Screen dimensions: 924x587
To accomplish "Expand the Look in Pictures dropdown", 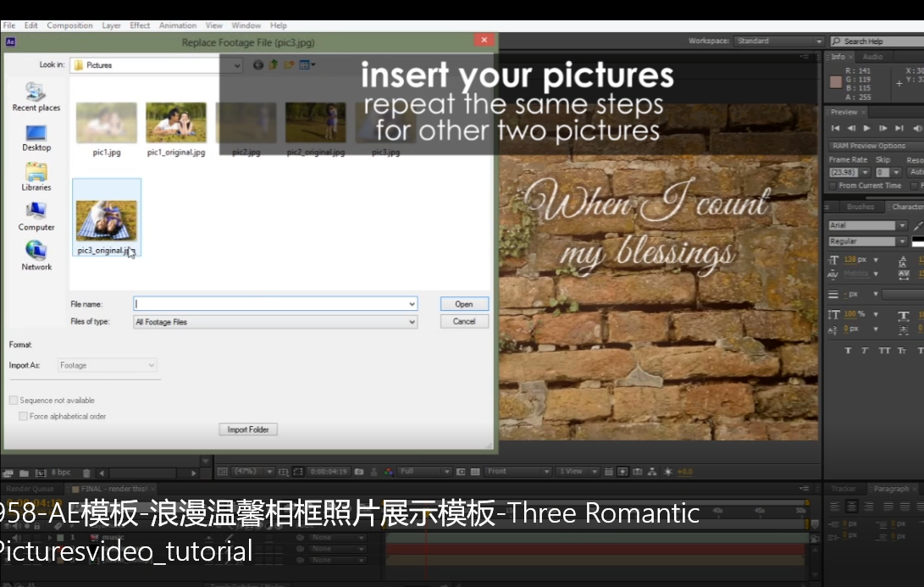I will click(236, 65).
